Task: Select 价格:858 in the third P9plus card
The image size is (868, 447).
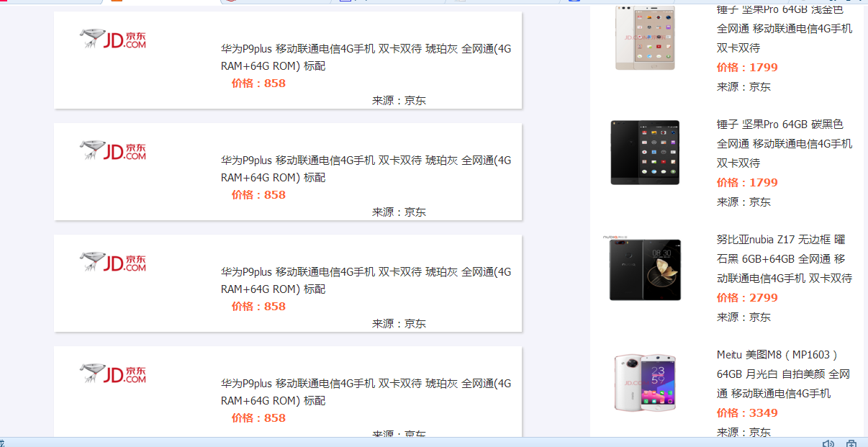Action: pos(258,307)
